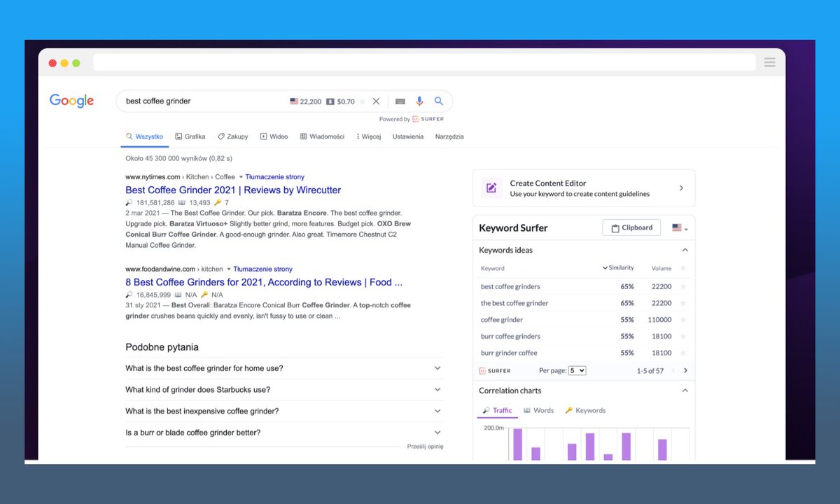Open the browser hamburger menu icon

point(770,63)
